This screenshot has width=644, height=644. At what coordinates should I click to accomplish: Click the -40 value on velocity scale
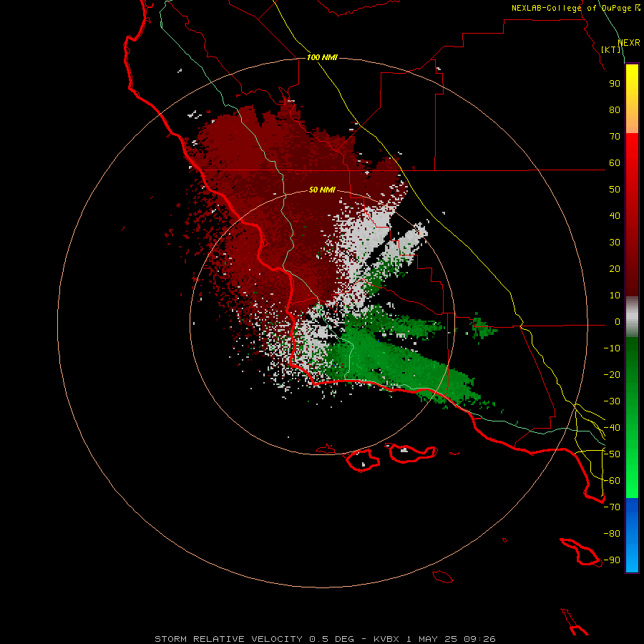(612, 428)
